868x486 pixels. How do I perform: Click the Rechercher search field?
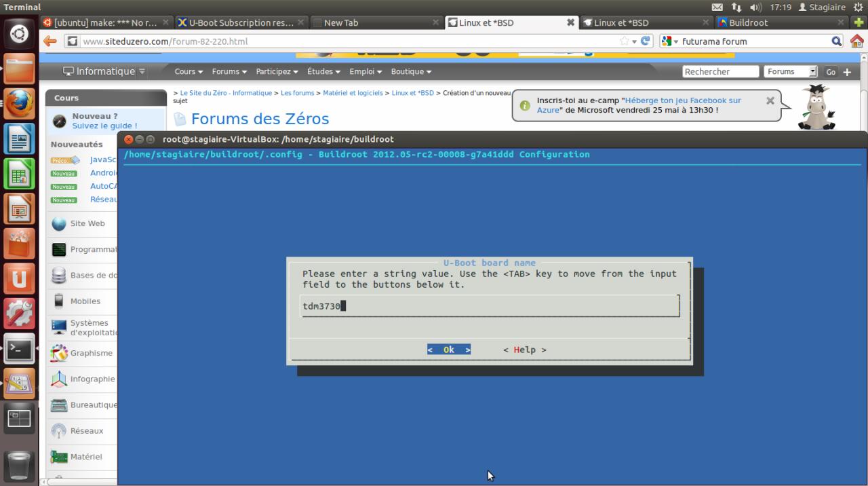coord(720,71)
